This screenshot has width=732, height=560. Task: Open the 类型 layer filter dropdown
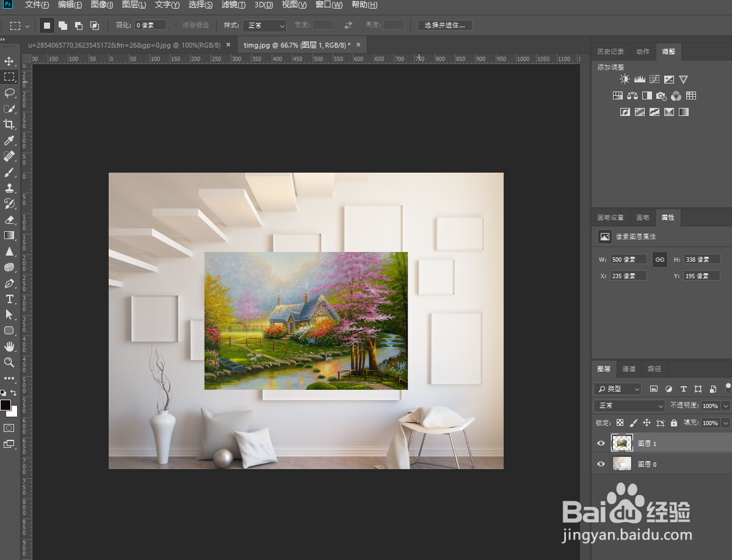click(618, 389)
